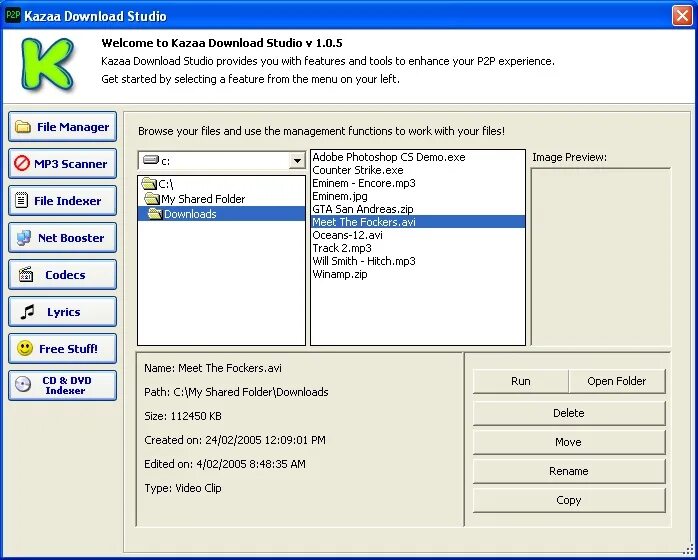Screen dimensions: 698x560
Task: Click the Move button
Action: point(569,442)
